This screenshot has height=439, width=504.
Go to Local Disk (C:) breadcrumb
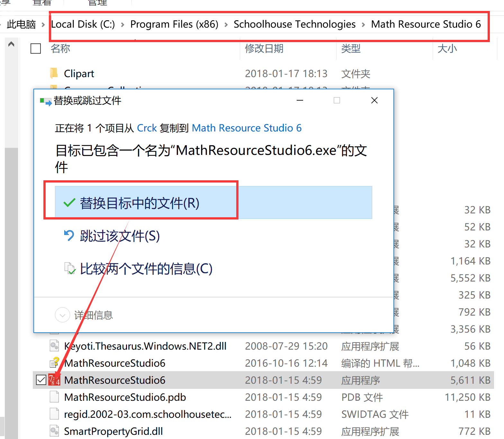coord(83,24)
